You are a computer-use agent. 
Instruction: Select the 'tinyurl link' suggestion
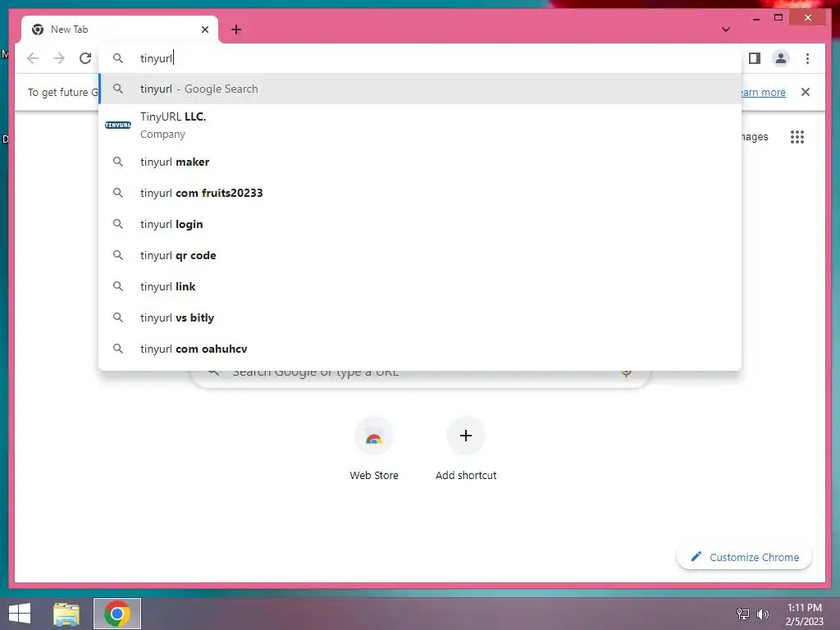(x=421, y=286)
